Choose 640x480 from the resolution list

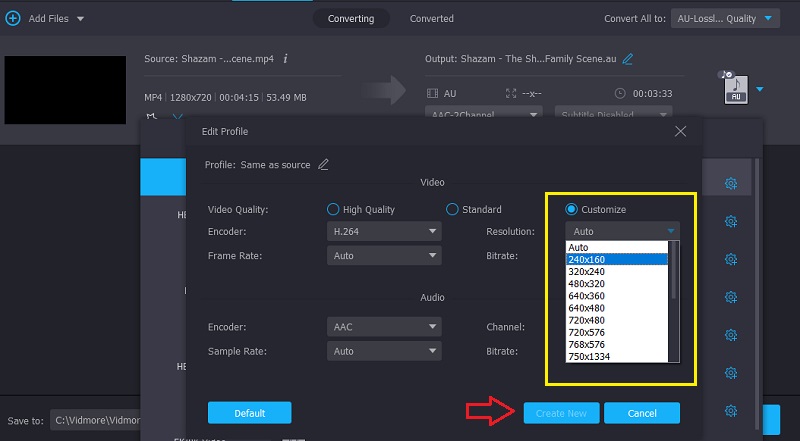point(589,308)
